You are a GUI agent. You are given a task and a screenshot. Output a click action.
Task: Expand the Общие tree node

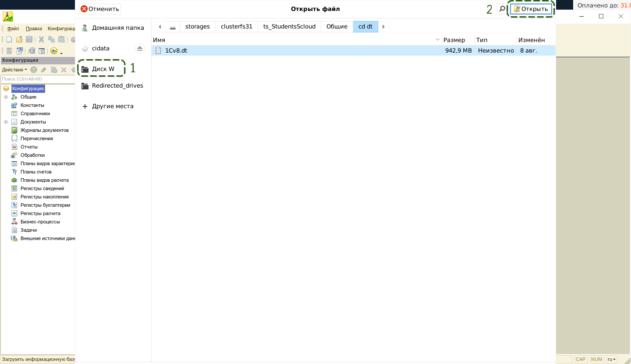point(6,97)
